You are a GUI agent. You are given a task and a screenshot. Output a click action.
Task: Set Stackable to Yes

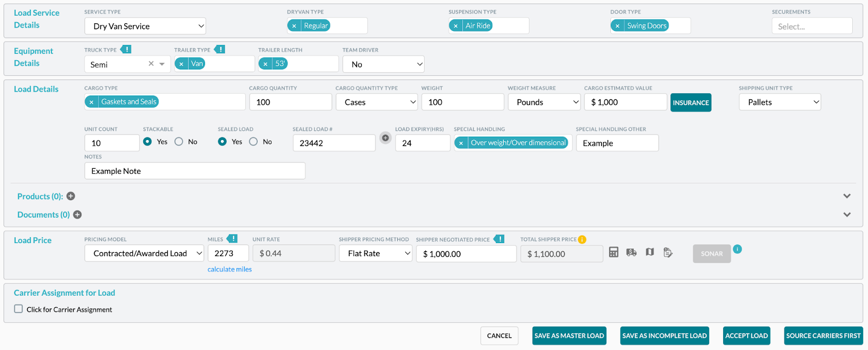click(x=148, y=142)
